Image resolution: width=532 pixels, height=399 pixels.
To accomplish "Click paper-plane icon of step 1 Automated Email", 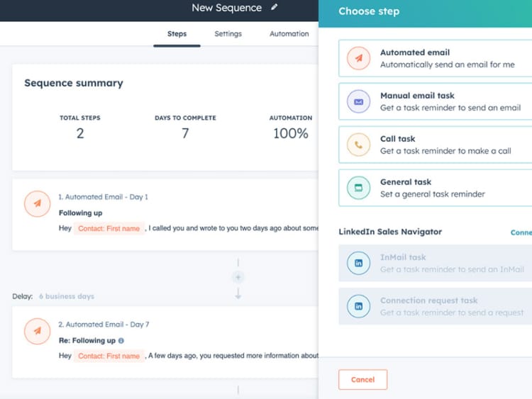I will point(38,203).
